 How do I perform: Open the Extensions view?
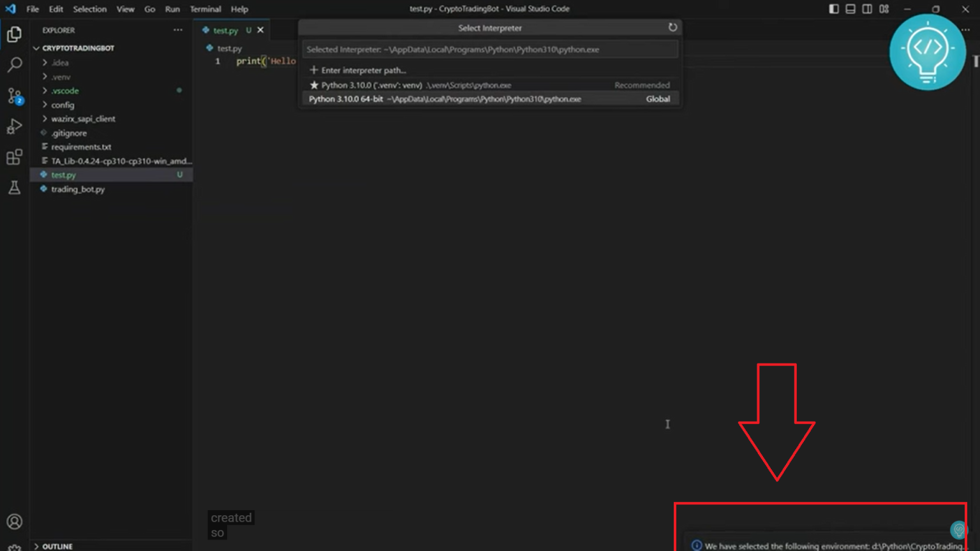[14, 157]
